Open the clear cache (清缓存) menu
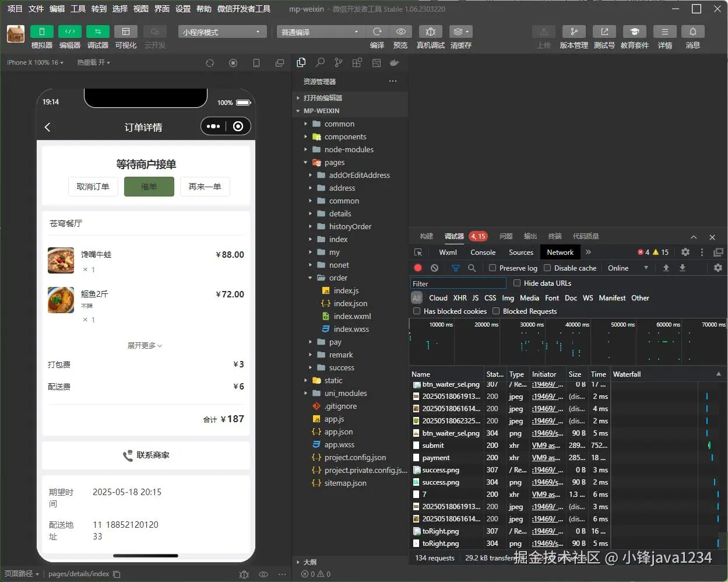728x582 pixels. pyautogui.click(x=461, y=31)
